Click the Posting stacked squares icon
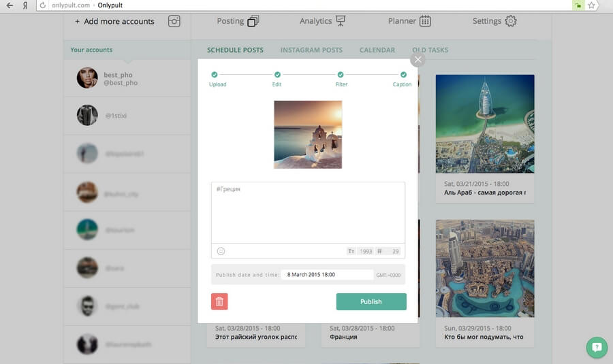The width and height of the screenshot is (613, 364). click(x=253, y=21)
